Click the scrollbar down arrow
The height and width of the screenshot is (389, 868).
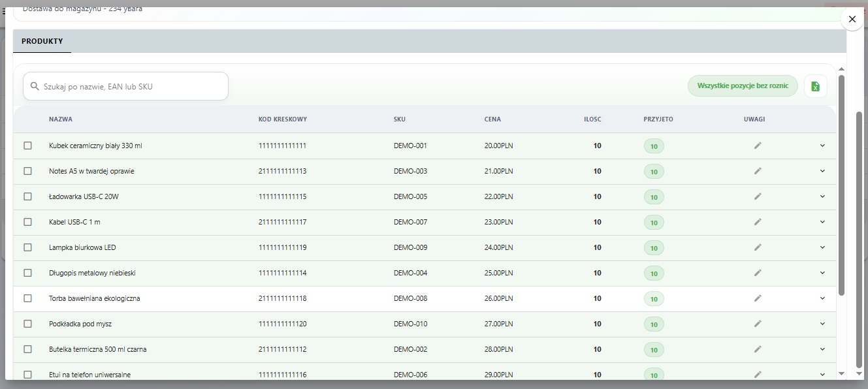[x=841, y=373]
